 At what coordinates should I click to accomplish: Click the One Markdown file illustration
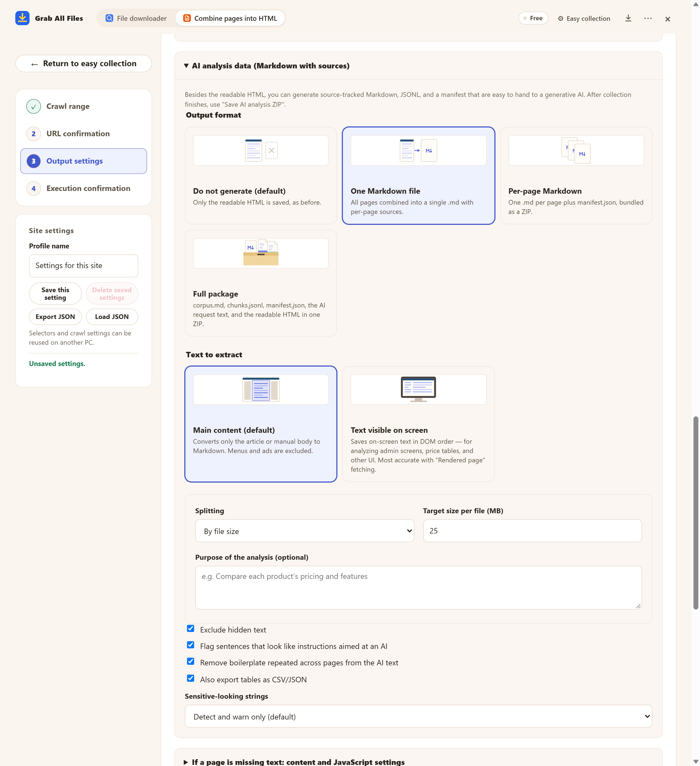coord(418,150)
